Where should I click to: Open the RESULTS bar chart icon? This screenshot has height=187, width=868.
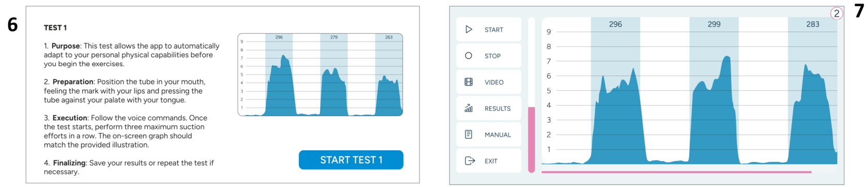tap(469, 108)
